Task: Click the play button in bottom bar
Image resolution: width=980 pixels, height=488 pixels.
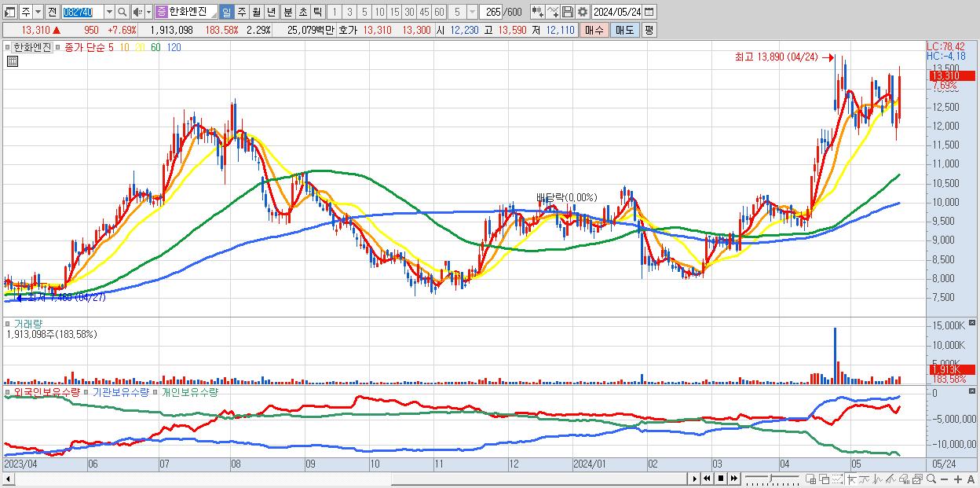Action: [694, 479]
